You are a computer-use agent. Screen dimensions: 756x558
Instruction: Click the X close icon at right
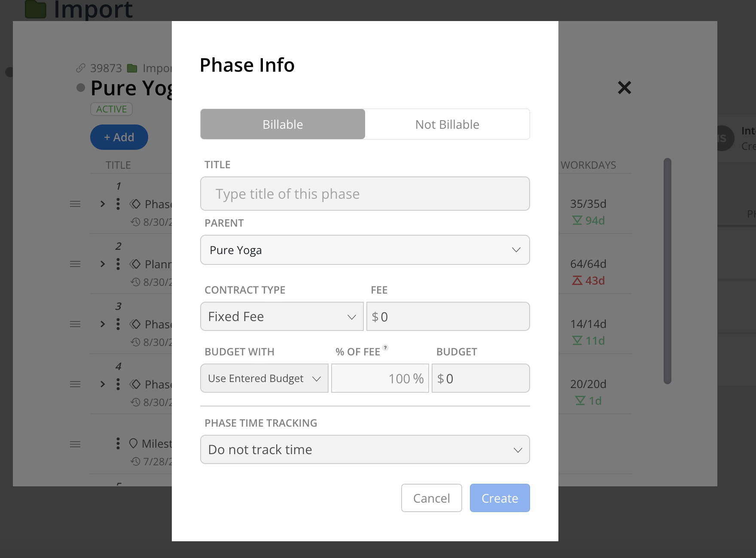point(624,88)
